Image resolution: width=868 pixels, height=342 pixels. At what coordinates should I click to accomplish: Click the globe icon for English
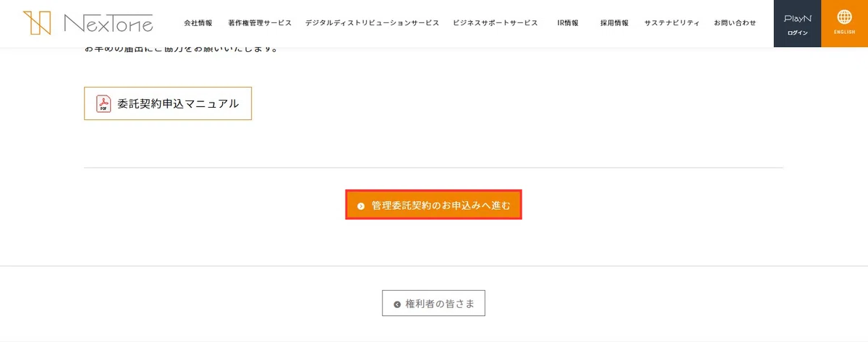tap(844, 17)
